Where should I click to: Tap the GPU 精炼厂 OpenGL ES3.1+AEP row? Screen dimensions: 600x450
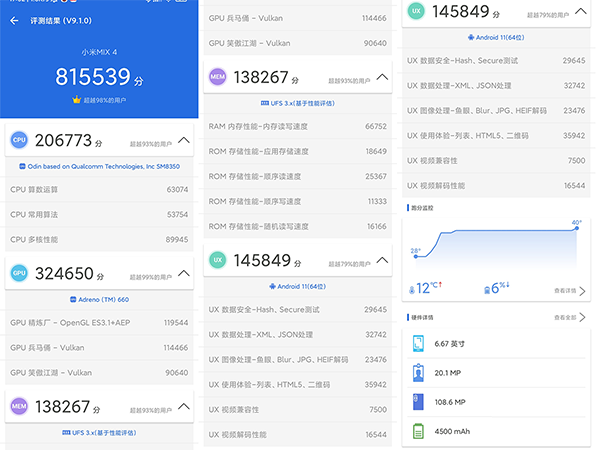tap(98, 323)
